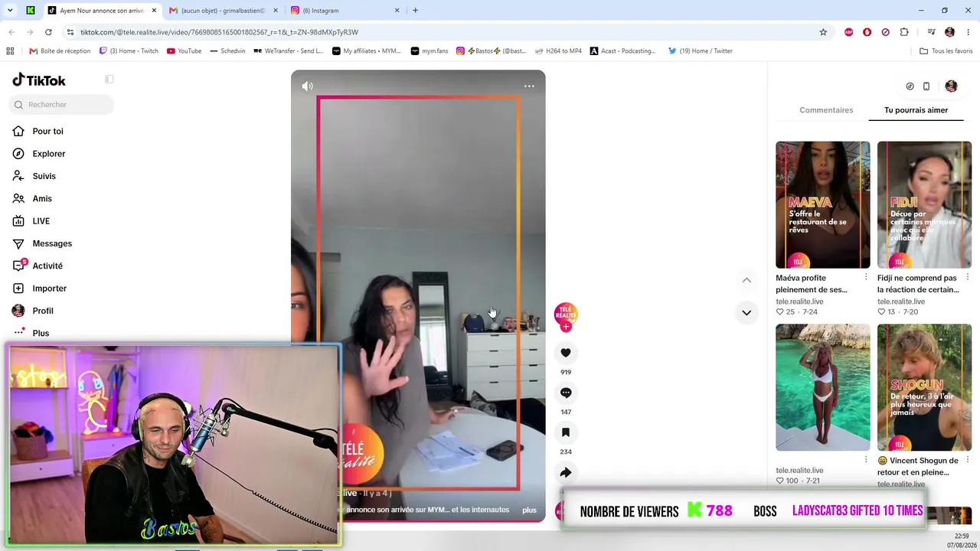
Task: Open the 'Tous les favoris' folder
Action: (946, 51)
